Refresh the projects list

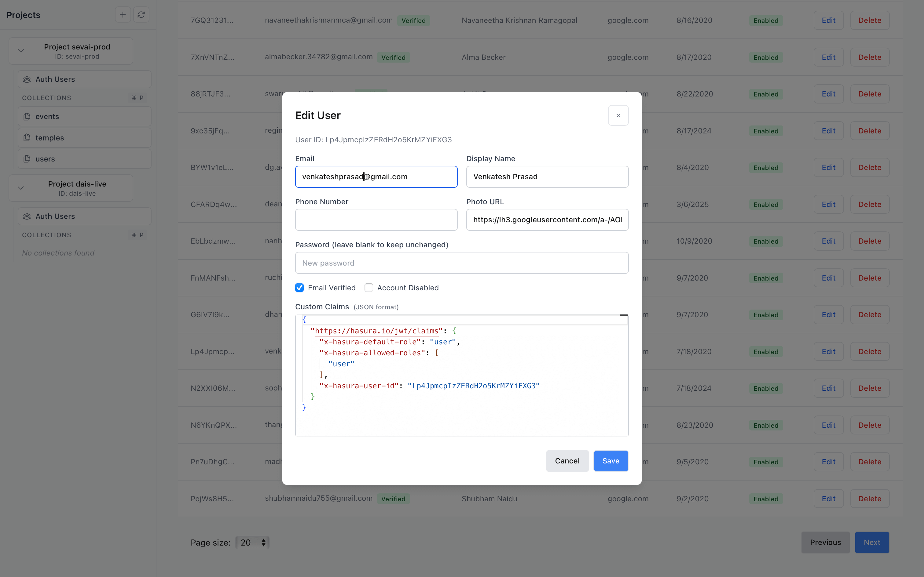point(141,15)
